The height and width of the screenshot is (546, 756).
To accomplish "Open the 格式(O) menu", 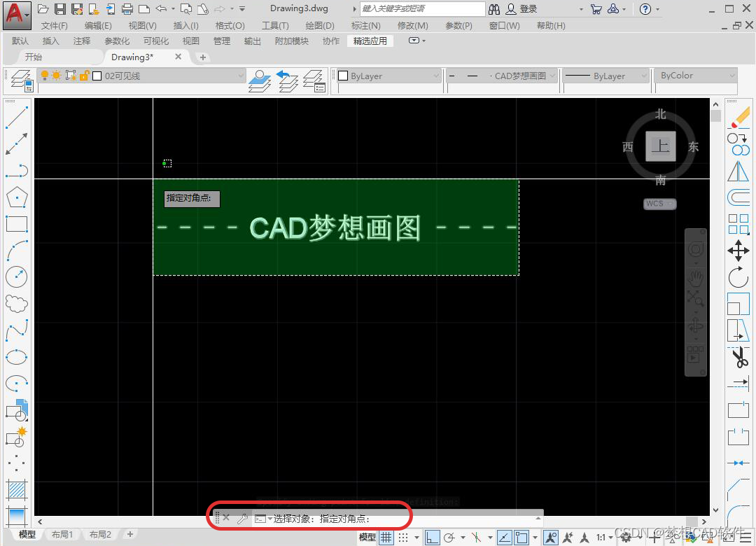I will (x=231, y=25).
